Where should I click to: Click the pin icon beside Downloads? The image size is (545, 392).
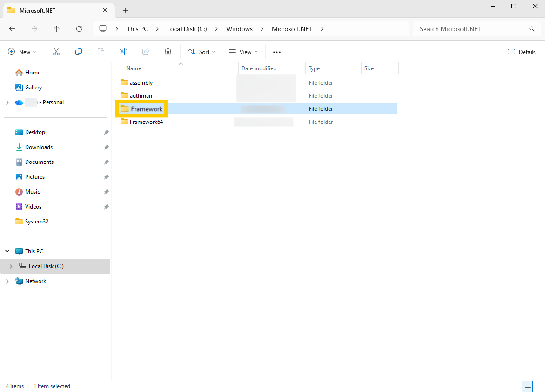coord(107,147)
